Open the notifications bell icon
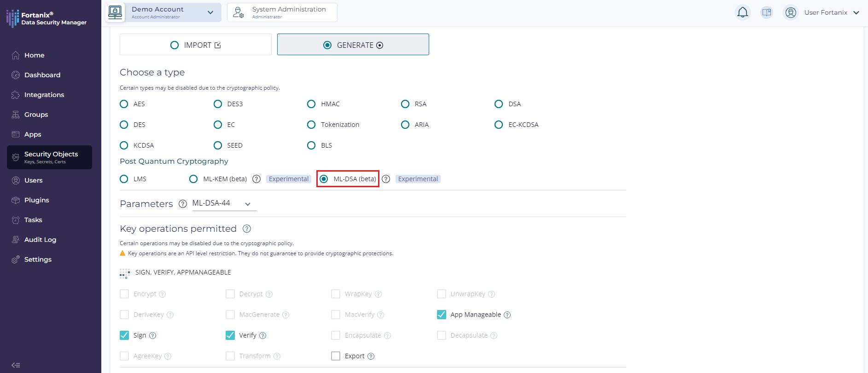This screenshot has width=868, height=373. click(x=742, y=12)
